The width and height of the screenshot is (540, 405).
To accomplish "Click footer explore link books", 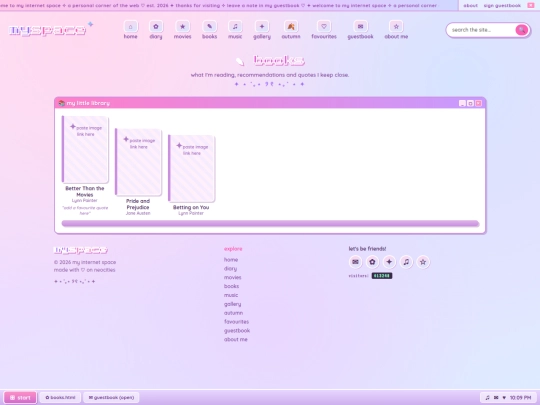I will click(x=231, y=286).
